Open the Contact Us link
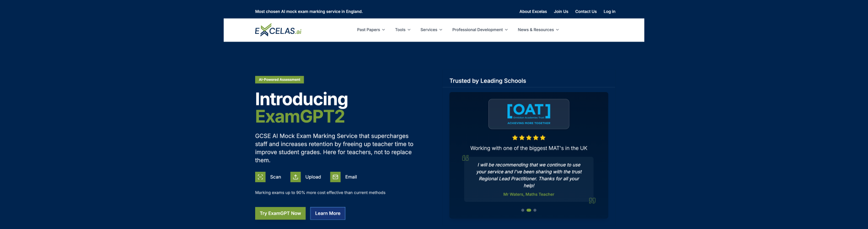Image resolution: width=868 pixels, height=229 pixels. pos(586,11)
